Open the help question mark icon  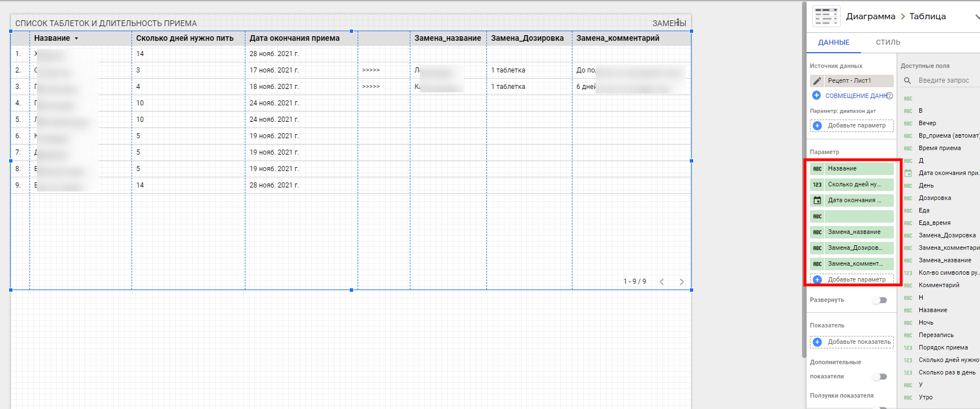point(889,96)
